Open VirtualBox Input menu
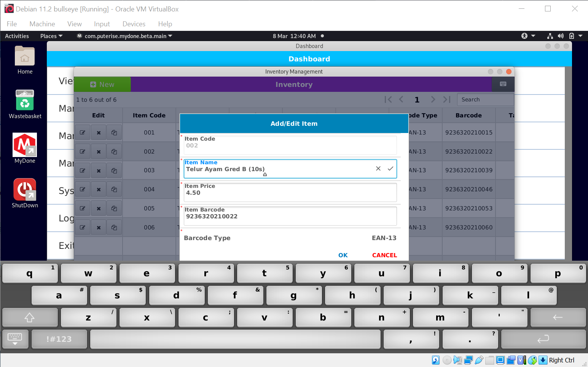Image resolution: width=588 pixels, height=367 pixels. pyautogui.click(x=102, y=24)
